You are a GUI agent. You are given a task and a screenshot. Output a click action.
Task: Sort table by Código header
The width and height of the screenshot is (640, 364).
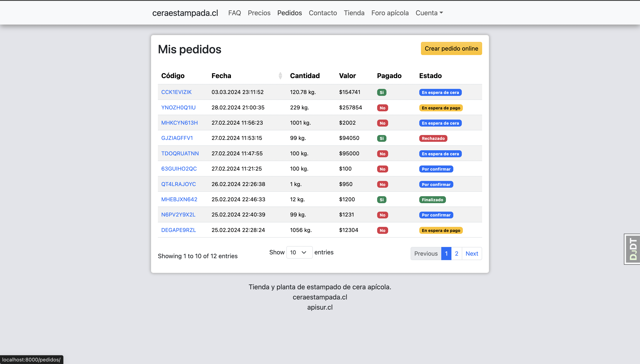coord(173,76)
